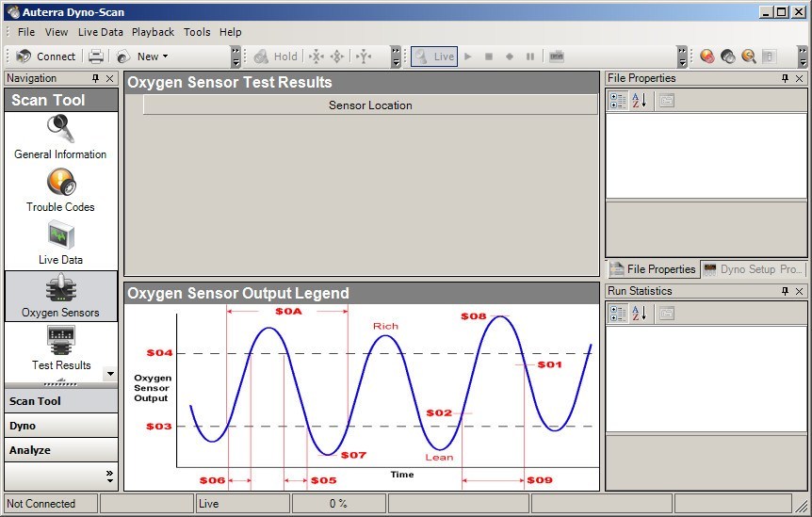Click the magnifier gauge icon in right toolbar
This screenshot has width=812, height=517.
click(x=749, y=57)
